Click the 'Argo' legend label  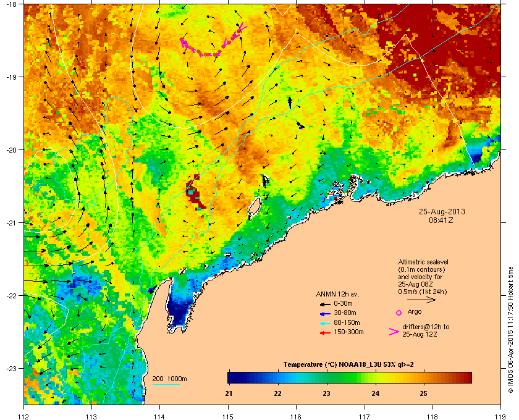tap(415, 311)
